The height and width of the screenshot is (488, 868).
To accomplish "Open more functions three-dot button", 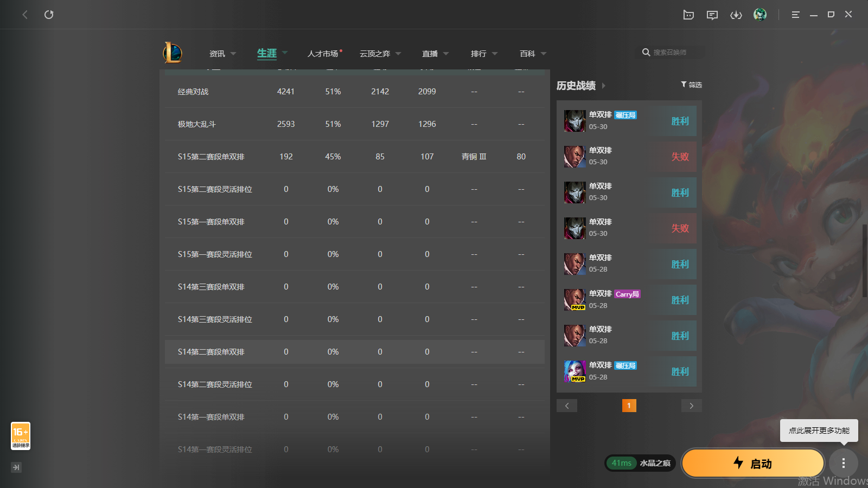I will tap(844, 463).
